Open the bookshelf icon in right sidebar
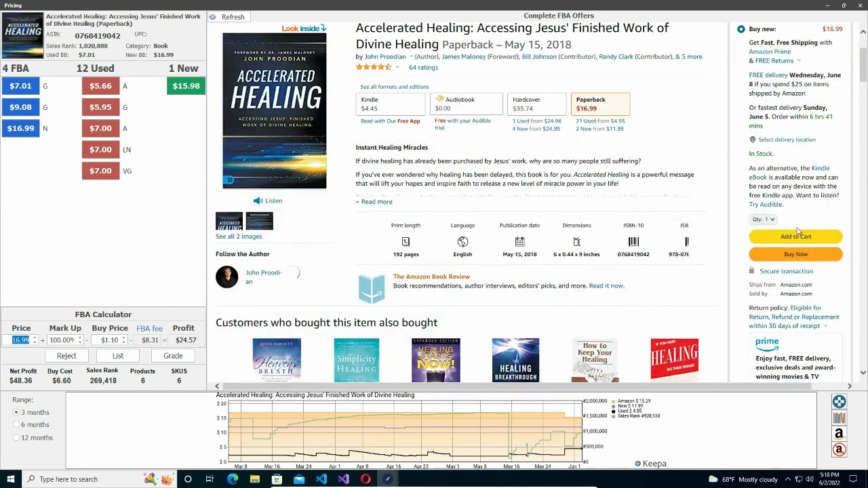Image resolution: width=868 pixels, height=488 pixels. (x=839, y=418)
